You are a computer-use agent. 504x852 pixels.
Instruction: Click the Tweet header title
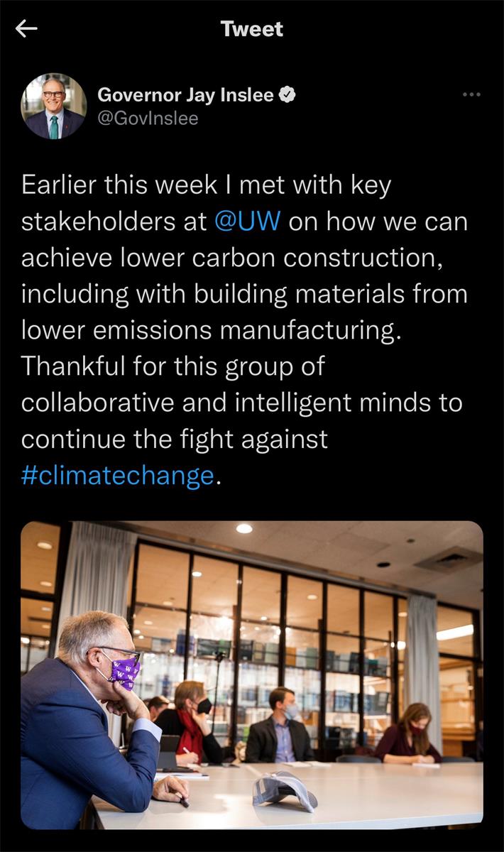click(x=251, y=28)
